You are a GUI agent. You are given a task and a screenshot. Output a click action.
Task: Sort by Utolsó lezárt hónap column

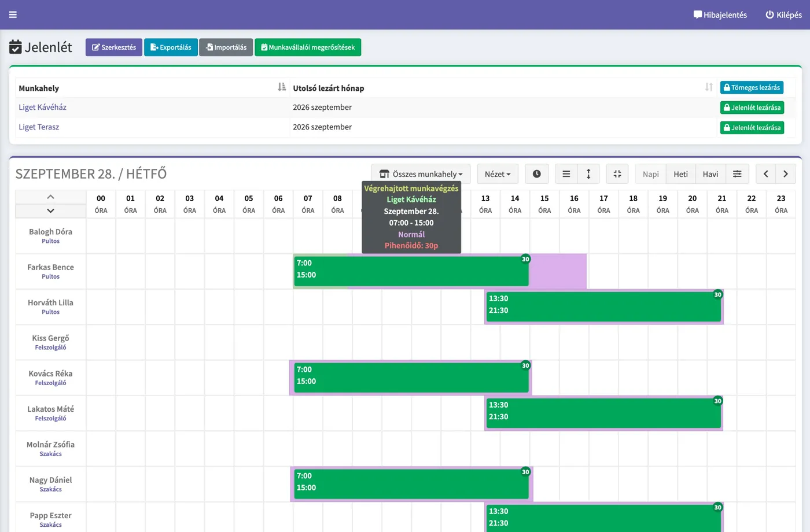(709, 87)
